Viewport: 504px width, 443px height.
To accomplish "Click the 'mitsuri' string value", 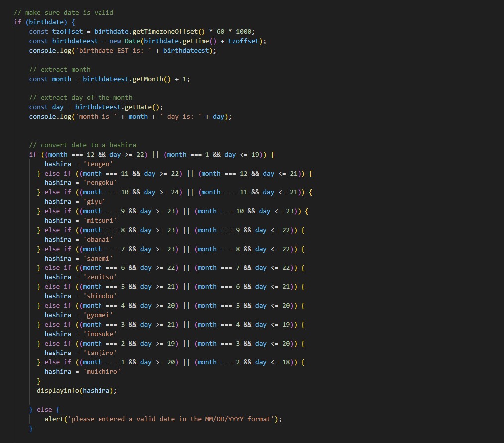I will 101,220.
